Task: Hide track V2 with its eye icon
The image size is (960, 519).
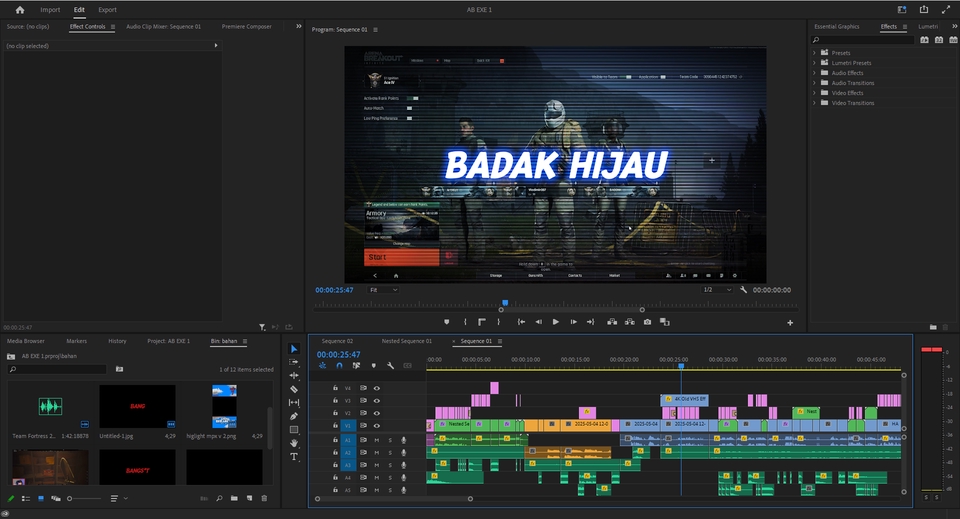Action: click(x=377, y=413)
